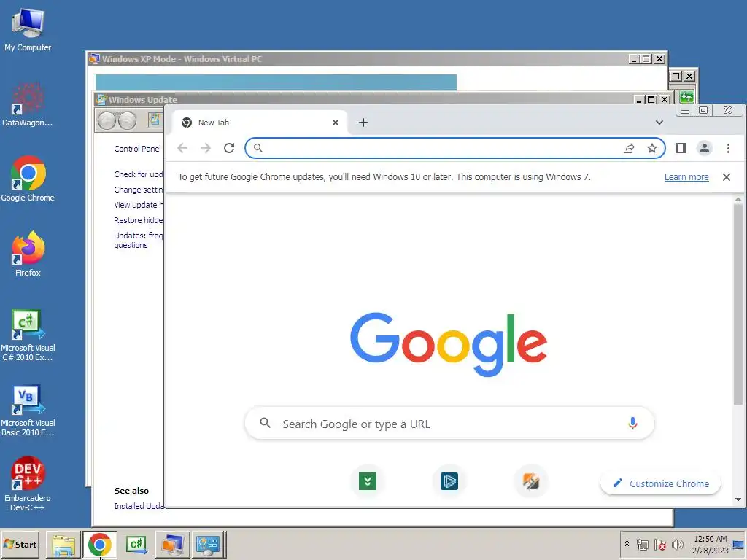Click View update history in Windows Update
Viewport: 747px width, 560px height.
click(x=138, y=205)
